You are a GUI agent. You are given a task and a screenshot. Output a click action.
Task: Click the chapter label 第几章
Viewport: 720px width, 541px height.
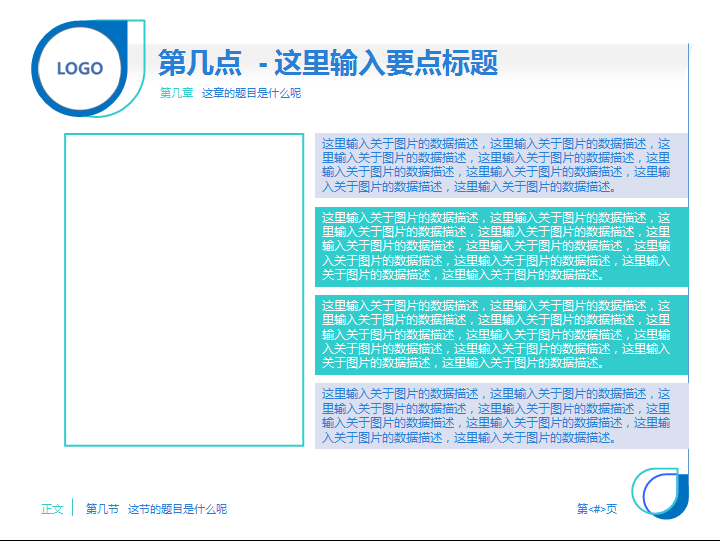pos(176,93)
